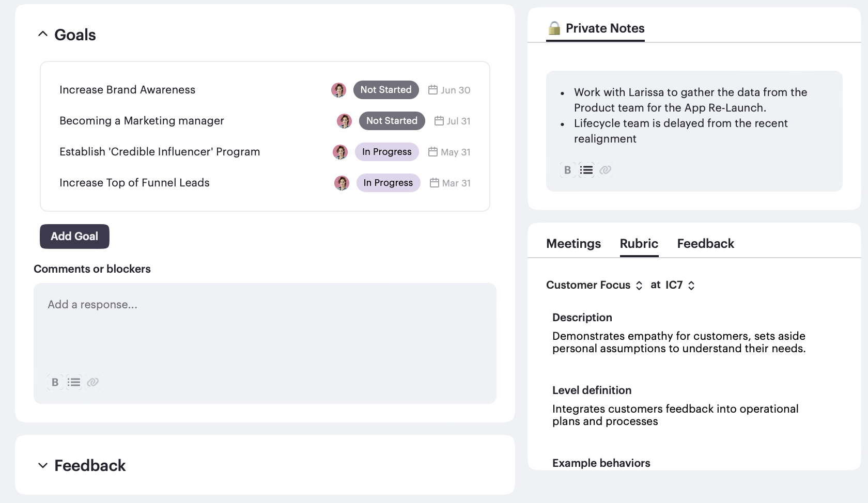Click In Progress status for Credible Influencer program
868x503 pixels.
coord(386,152)
